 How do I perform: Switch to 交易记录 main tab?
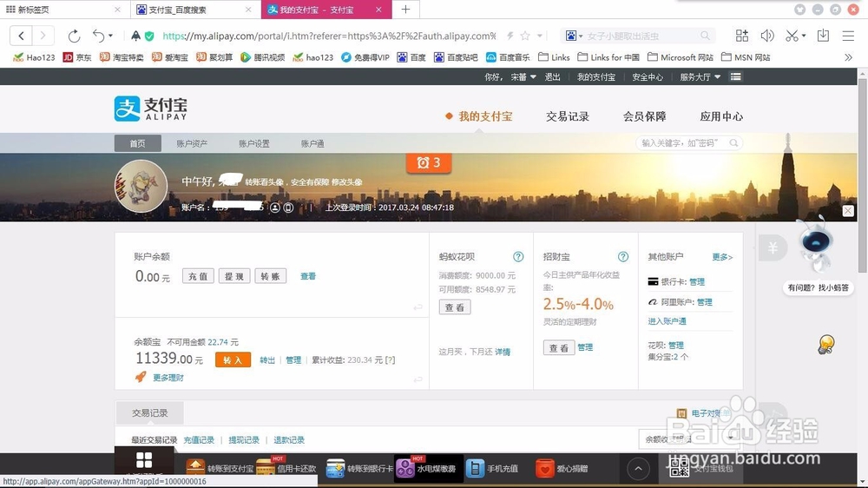[568, 116]
